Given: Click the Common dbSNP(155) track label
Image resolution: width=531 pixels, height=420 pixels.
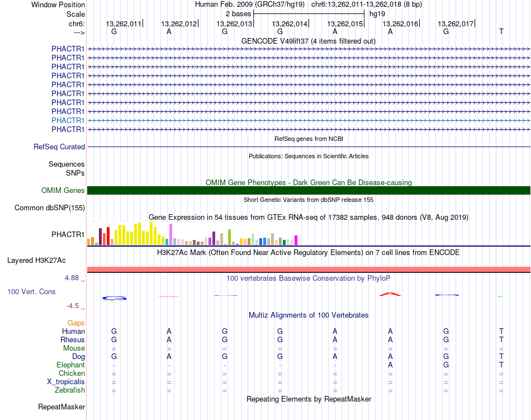Looking at the screenshot, I should (x=50, y=207).
